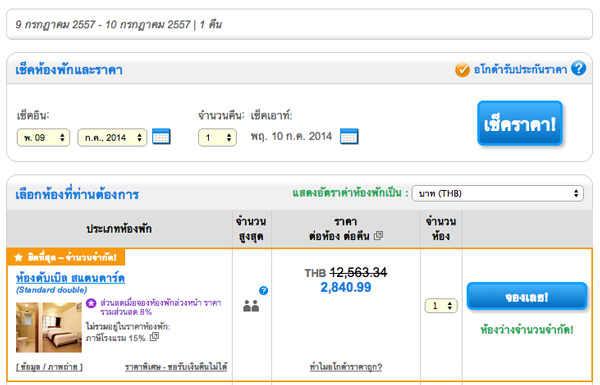
Task: Open the check-in calendar icon
Action: coord(161,137)
